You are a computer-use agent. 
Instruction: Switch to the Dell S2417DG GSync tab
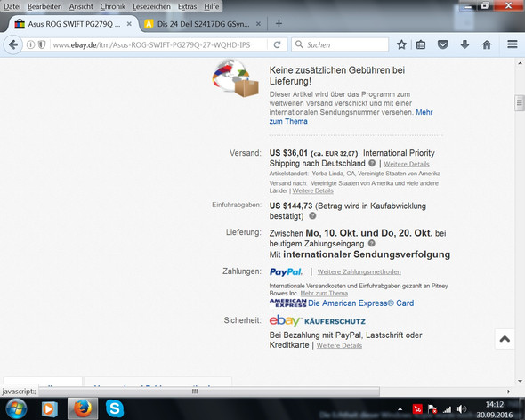pos(203,24)
